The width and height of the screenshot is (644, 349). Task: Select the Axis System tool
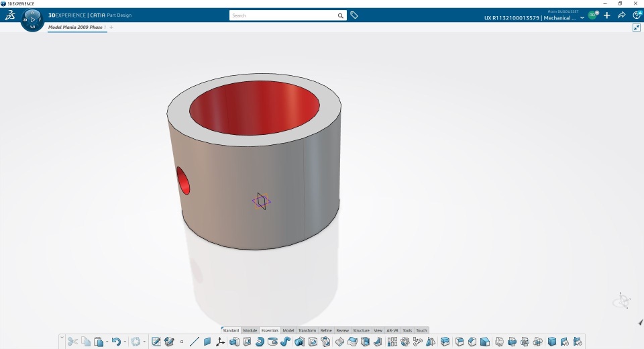click(220, 342)
